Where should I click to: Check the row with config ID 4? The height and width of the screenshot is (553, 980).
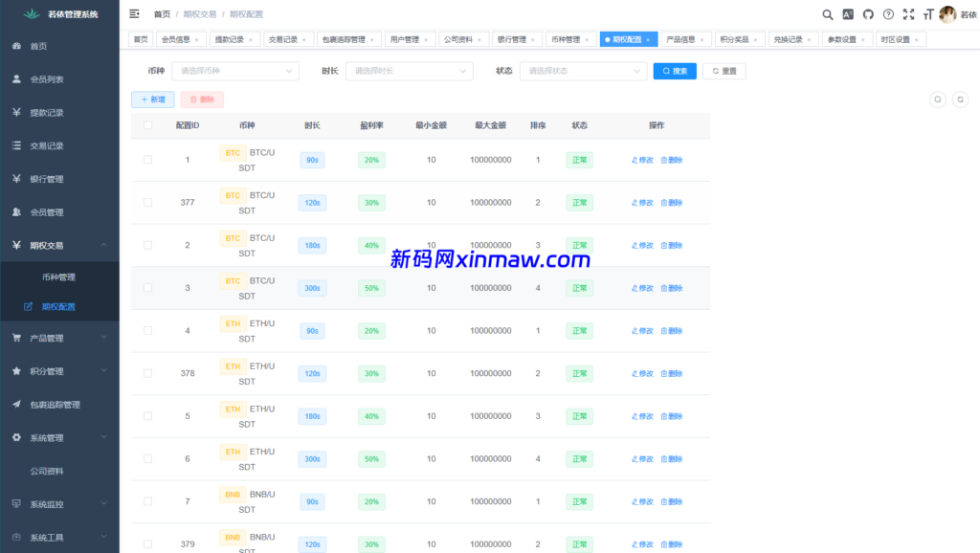pyautogui.click(x=147, y=330)
